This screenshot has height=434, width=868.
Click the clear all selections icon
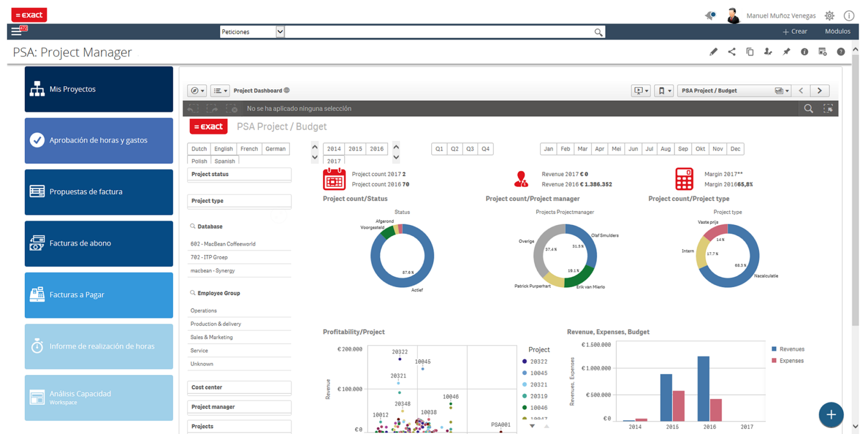(232, 109)
